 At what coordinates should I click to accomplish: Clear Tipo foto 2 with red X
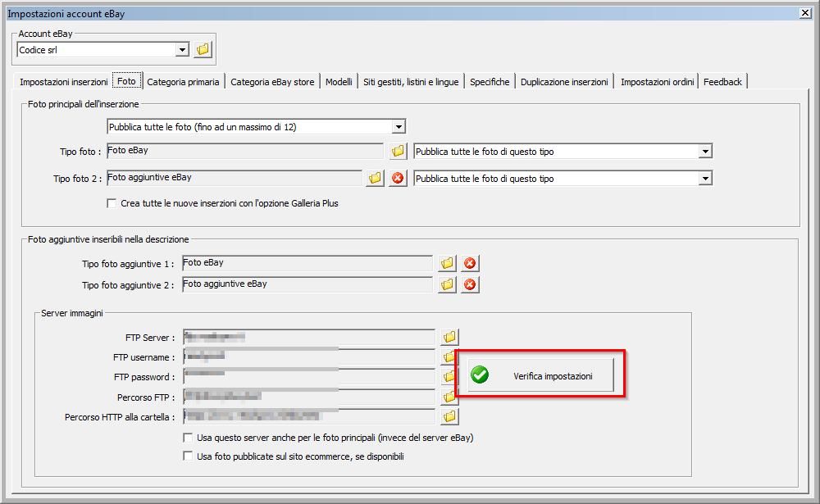pos(398,179)
